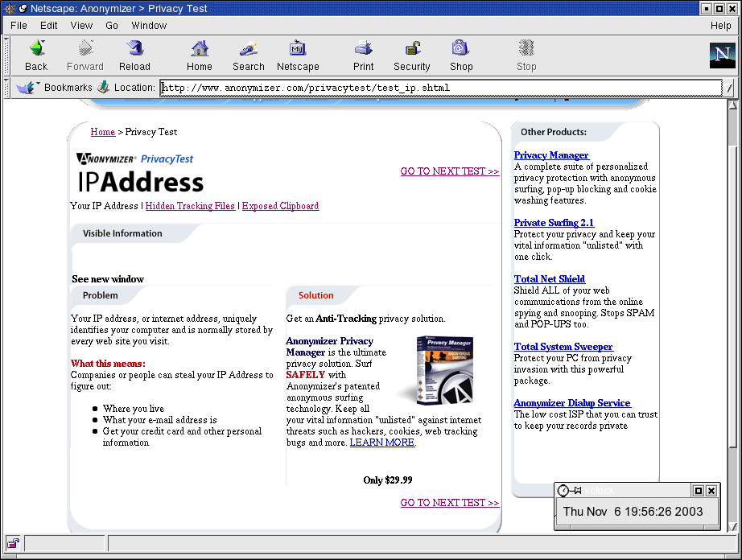Image resolution: width=742 pixels, height=560 pixels.
Task: Open the Help menu
Action: click(x=721, y=26)
